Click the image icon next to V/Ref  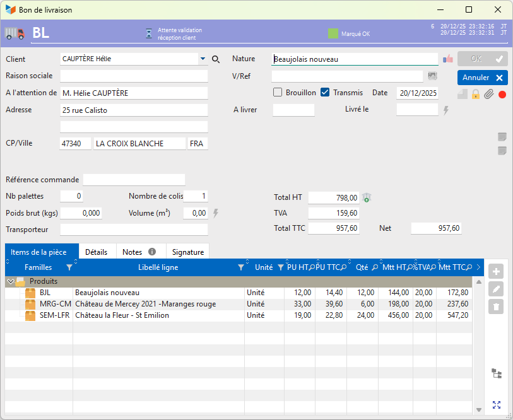click(x=432, y=76)
